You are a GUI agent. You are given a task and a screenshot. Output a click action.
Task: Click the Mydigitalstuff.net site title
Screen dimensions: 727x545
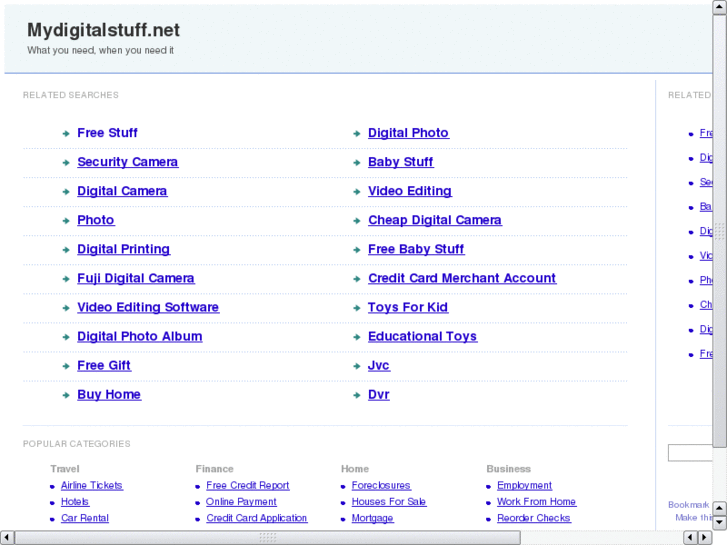[x=104, y=30]
